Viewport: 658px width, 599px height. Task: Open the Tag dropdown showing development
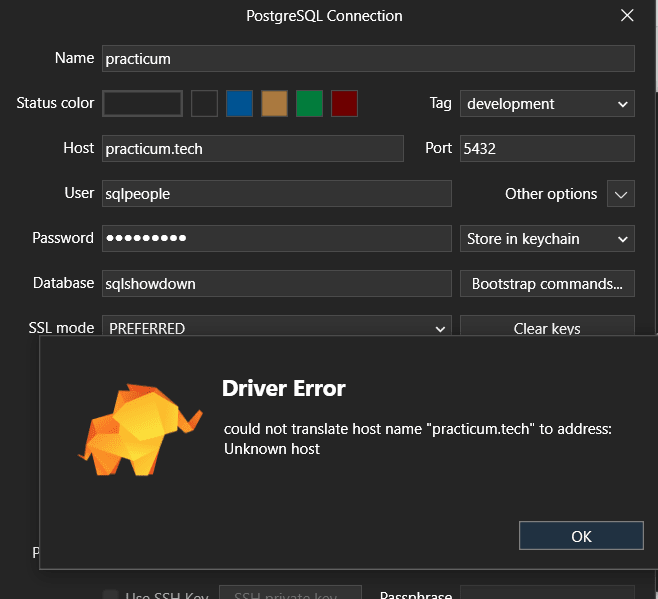point(547,103)
